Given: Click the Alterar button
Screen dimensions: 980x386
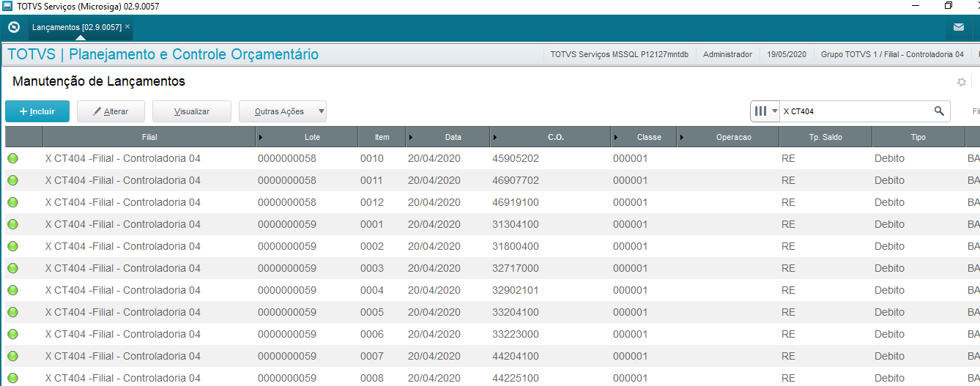Looking at the screenshot, I should [x=111, y=111].
